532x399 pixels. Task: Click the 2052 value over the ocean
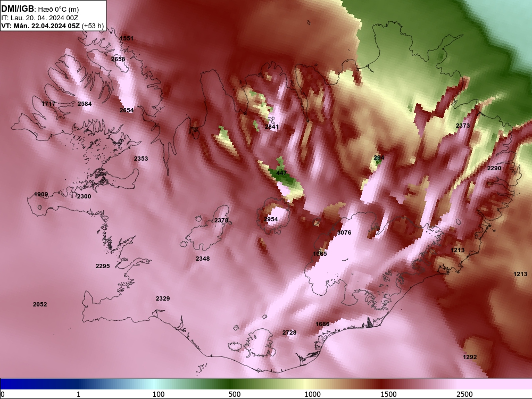40,305
